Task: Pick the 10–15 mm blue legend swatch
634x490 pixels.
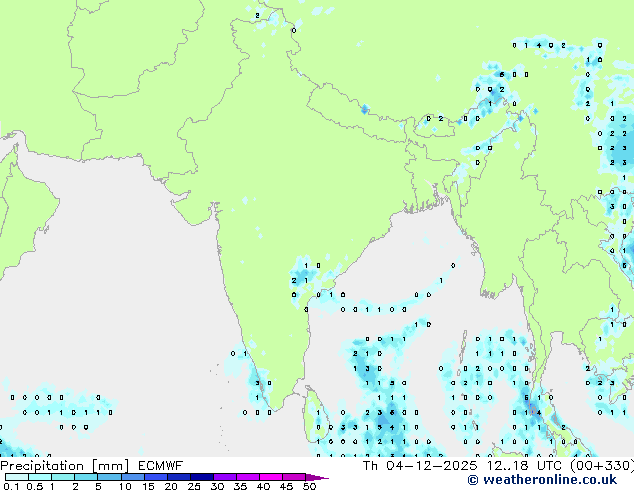Action: pos(133,477)
